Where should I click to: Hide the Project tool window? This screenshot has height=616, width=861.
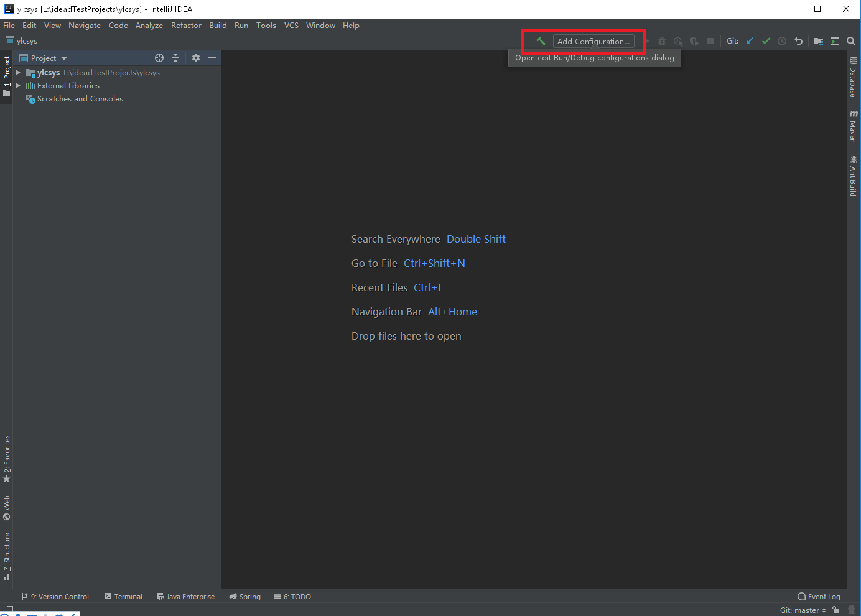[x=212, y=58]
